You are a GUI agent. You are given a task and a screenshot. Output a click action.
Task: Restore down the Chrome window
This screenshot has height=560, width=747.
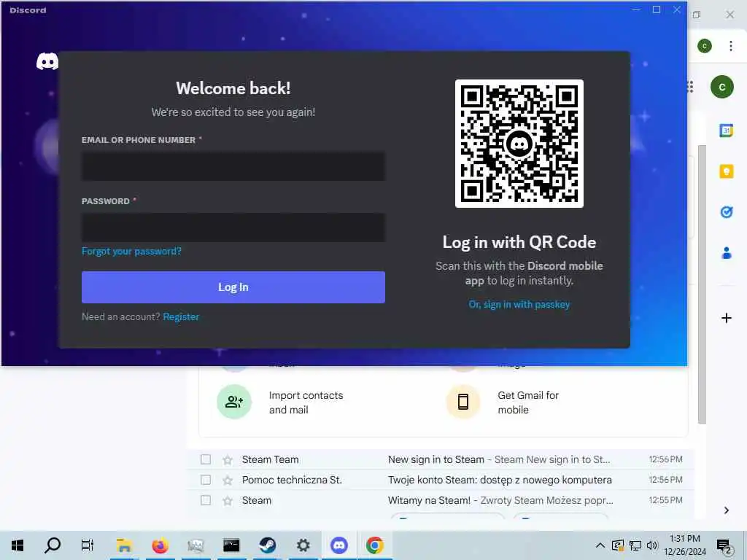[697, 15]
